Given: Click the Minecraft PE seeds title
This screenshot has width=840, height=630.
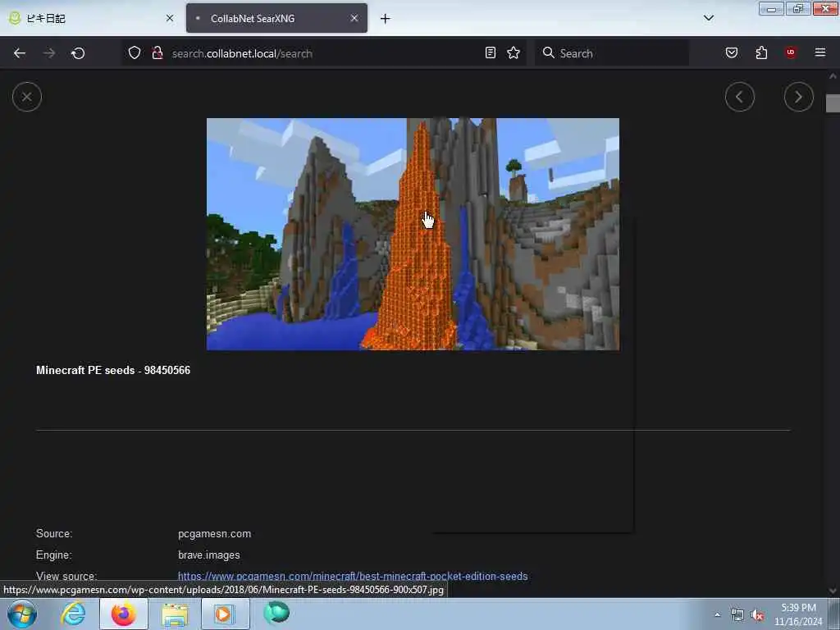Looking at the screenshot, I should 113,370.
